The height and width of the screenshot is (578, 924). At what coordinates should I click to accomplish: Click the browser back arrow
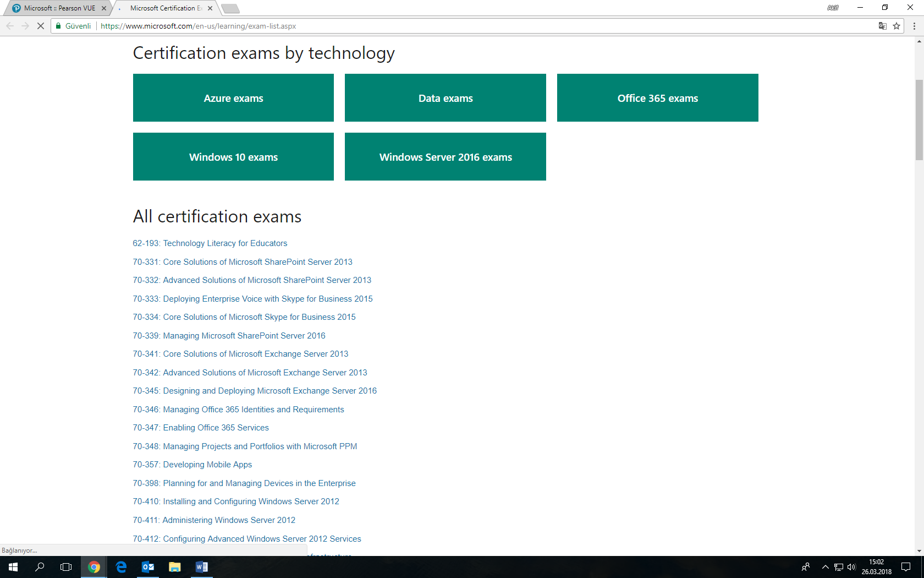[10, 26]
